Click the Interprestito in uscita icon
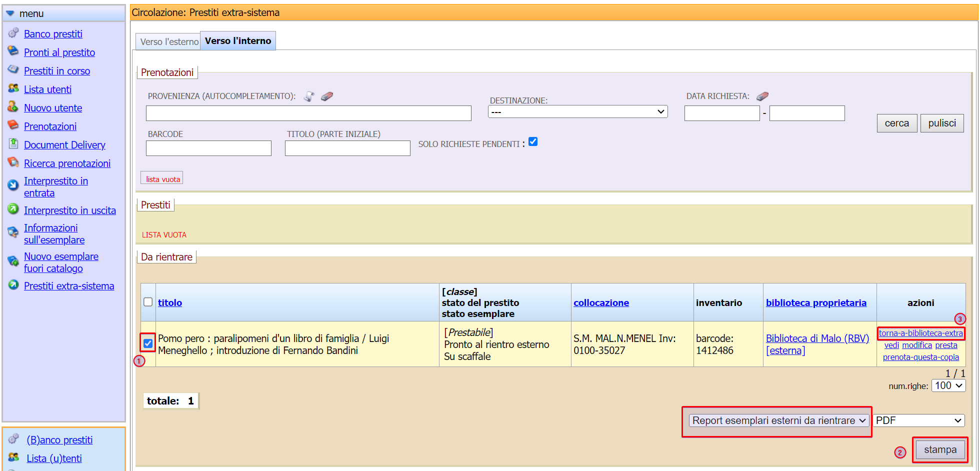The height and width of the screenshot is (471, 980). click(13, 209)
